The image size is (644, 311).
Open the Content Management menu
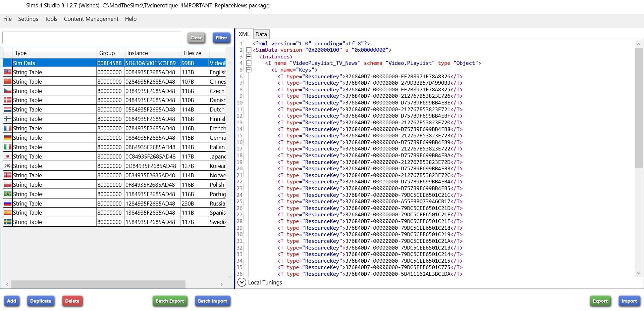(x=91, y=19)
